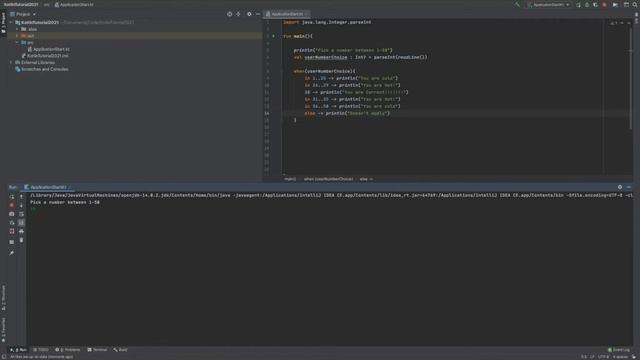
Task: Clear the Run console output with trash icon
Action: [x=22, y=240]
